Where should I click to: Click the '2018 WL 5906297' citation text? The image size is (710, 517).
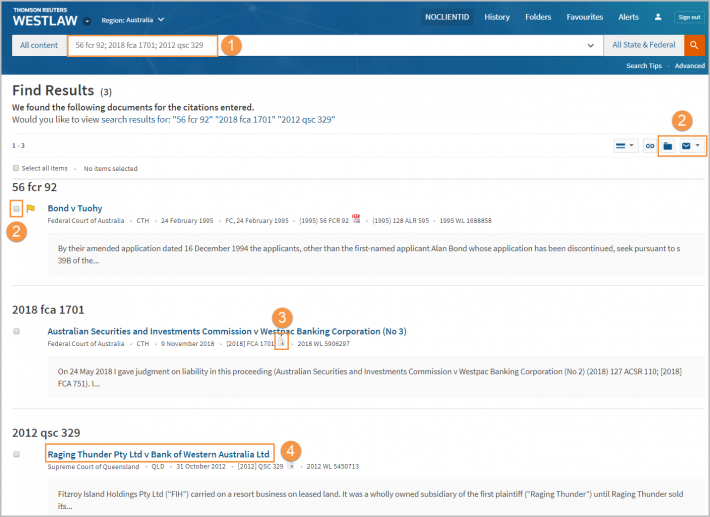tap(323, 344)
